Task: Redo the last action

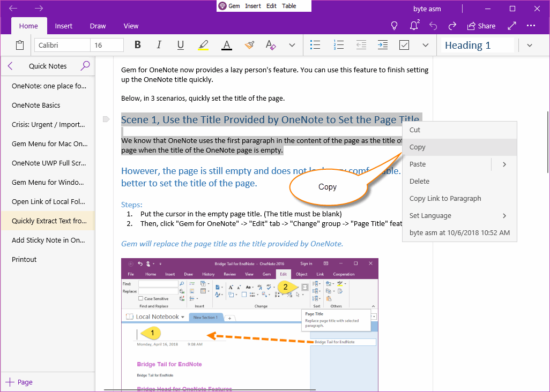Action: (x=452, y=26)
